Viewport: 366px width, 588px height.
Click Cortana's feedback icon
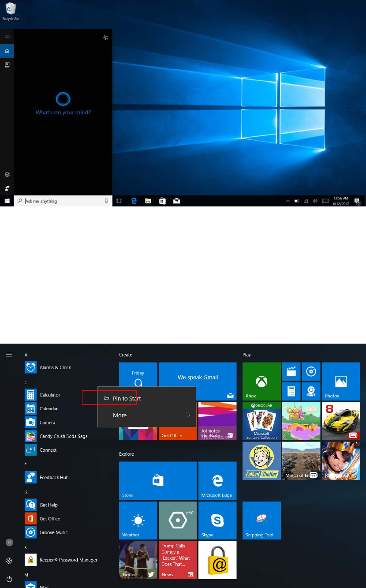[7, 188]
